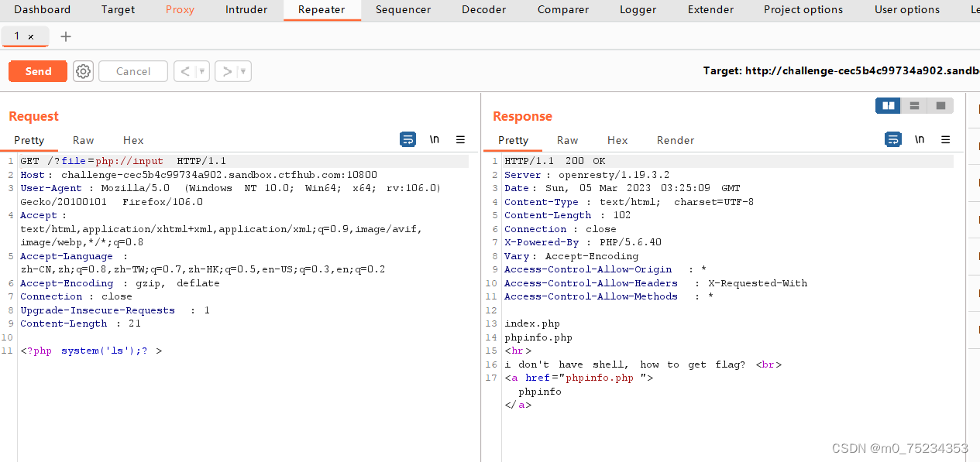Open the Sequencer tab
The width and height of the screenshot is (980, 462).
403,10
